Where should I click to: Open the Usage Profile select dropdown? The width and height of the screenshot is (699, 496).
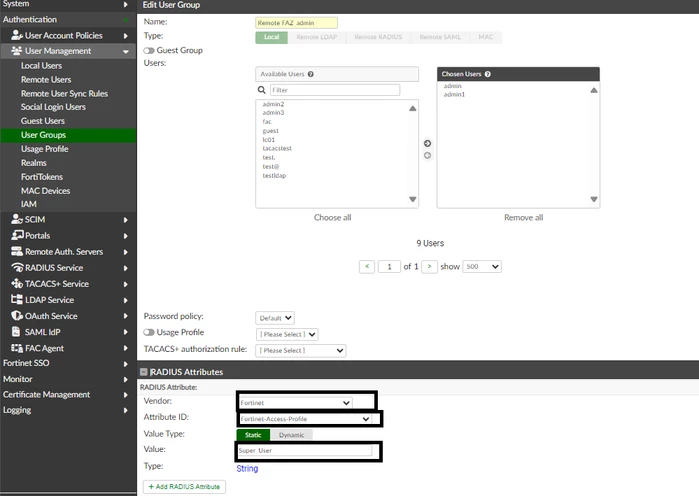[x=287, y=334]
